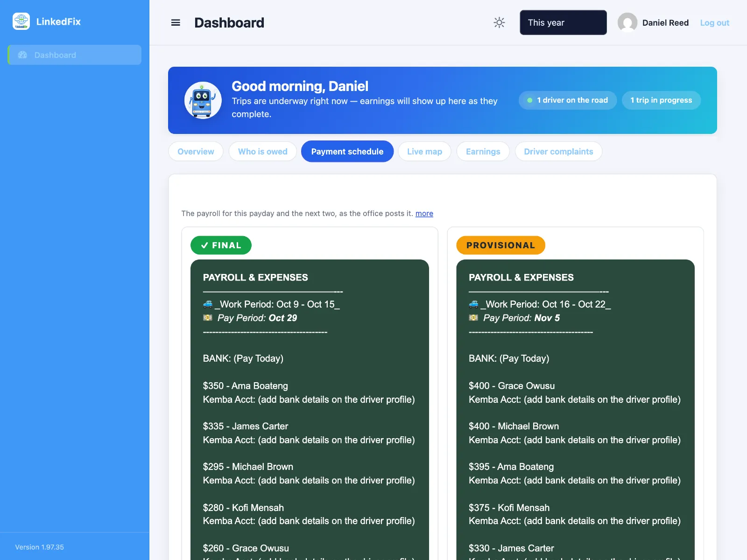Click the car icon beside Work Period Oct 16
747x560 pixels.
[473, 304]
